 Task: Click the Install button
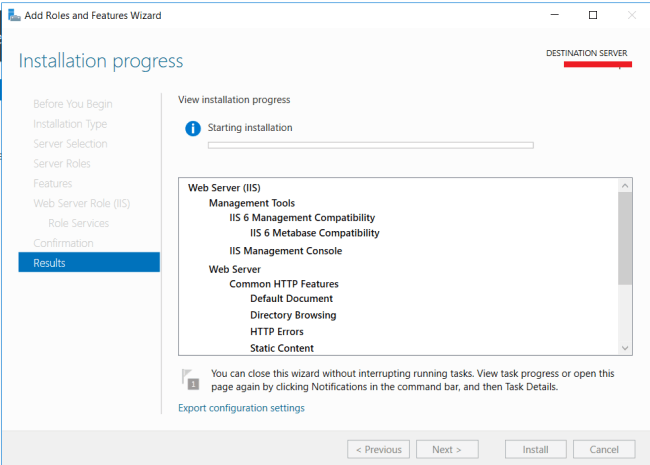[x=536, y=449]
